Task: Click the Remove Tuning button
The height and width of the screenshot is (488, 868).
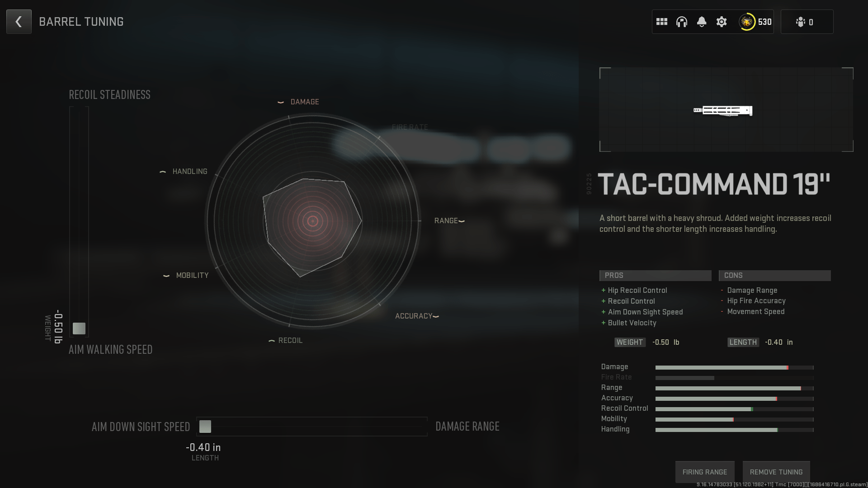Action: pyautogui.click(x=776, y=472)
